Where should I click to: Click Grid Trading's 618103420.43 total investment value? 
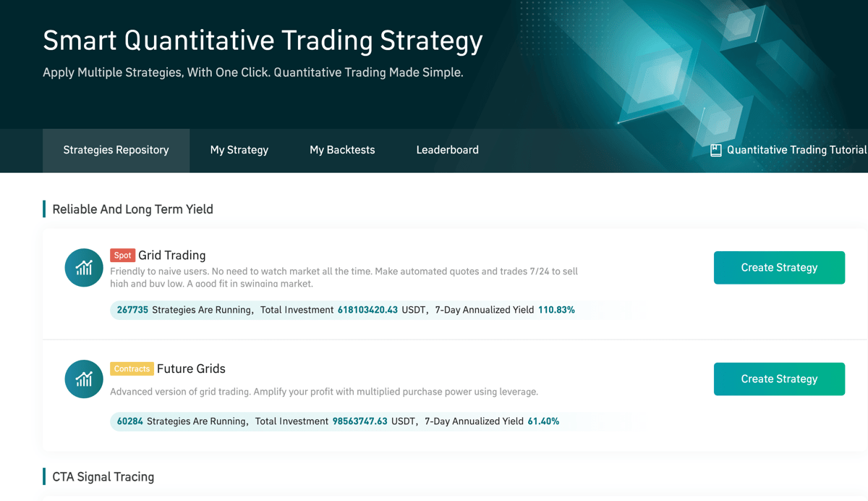367,310
